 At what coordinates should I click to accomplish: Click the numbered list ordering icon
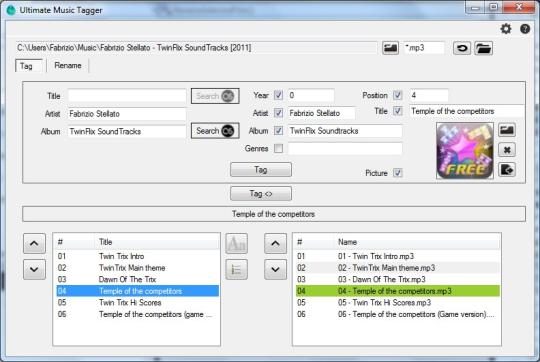pyautogui.click(x=236, y=269)
